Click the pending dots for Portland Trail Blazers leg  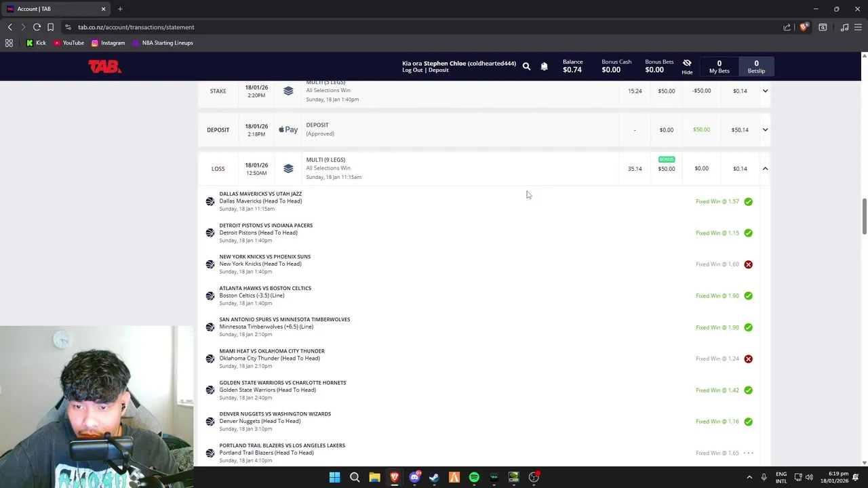click(x=748, y=453)
